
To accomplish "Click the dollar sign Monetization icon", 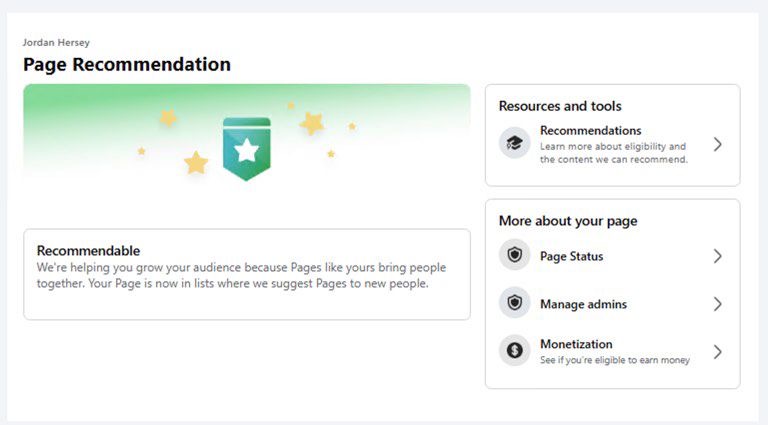I will [514, 351].
